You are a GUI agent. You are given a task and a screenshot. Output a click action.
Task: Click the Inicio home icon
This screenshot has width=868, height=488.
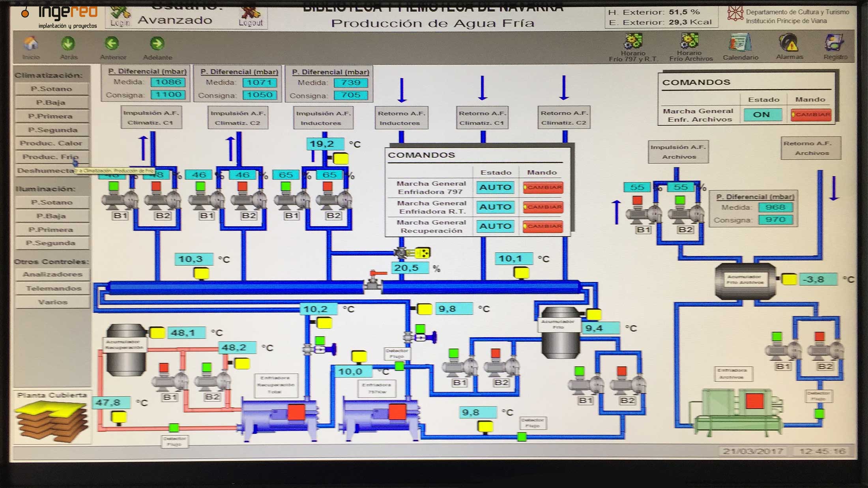pos(31,44)
